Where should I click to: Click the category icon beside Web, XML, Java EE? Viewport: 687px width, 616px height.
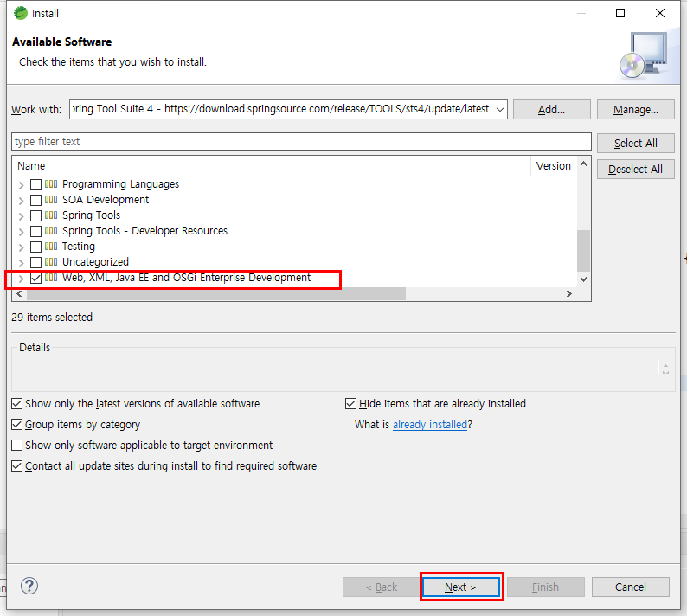tap(51, 278)
